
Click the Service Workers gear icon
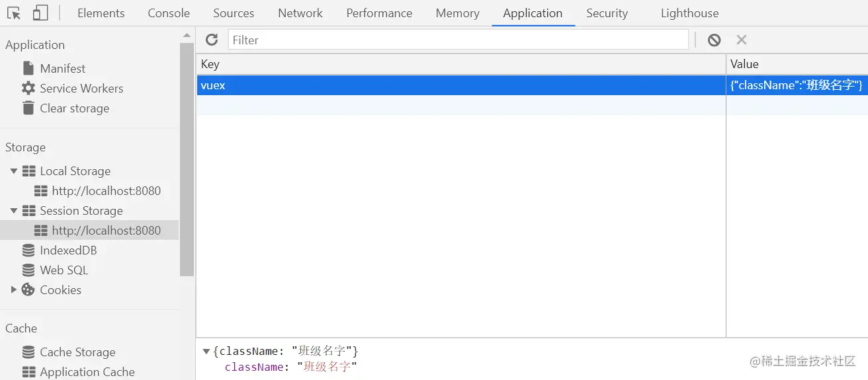28,88
